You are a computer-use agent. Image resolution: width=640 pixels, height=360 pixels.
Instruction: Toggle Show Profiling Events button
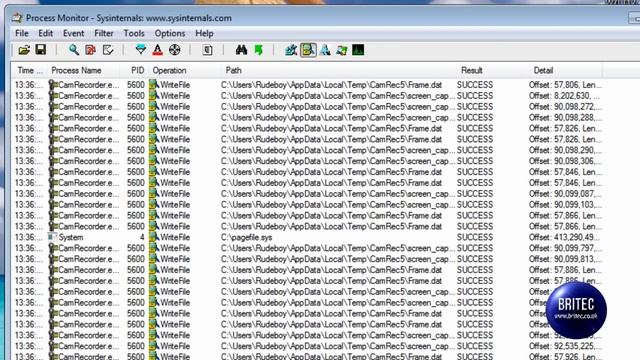pyautogui.click(x=358, y=50)
